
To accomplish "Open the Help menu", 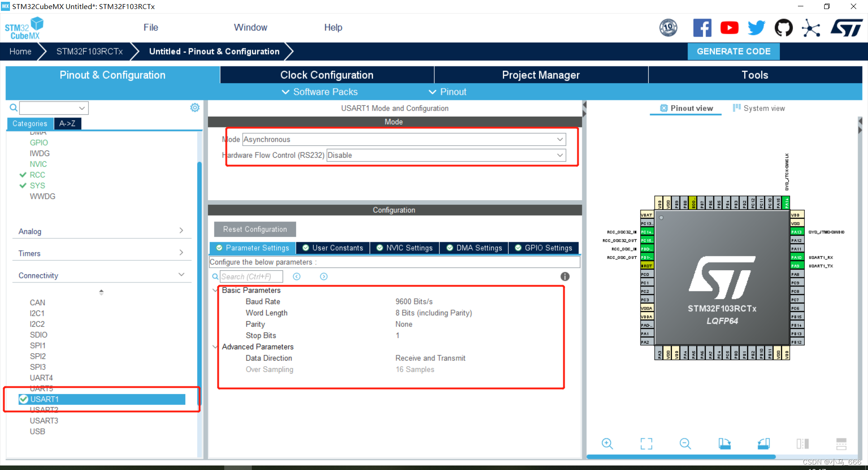I will (x=333, y=28).
